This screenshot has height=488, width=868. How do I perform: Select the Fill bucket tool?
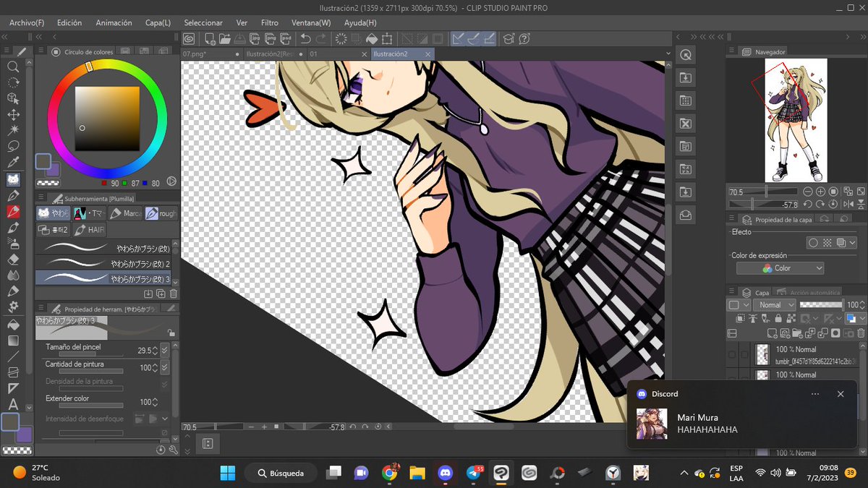pos(13,324)
